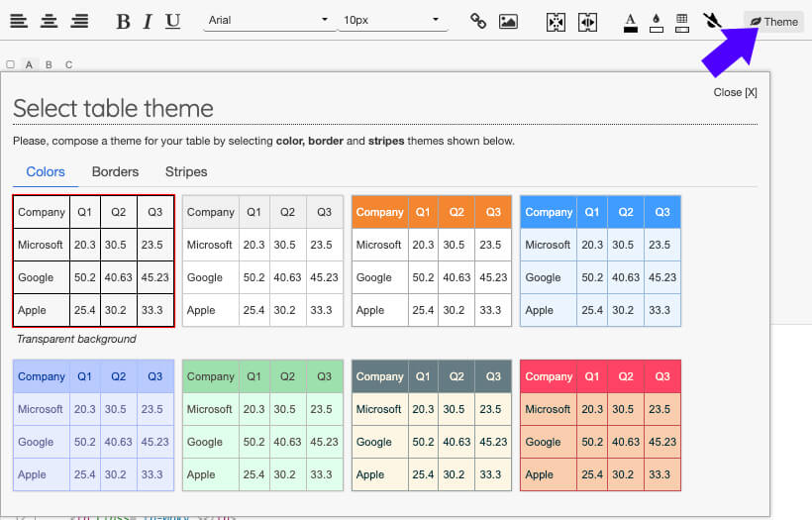
Task: Align text right in toolbar
Action: (x=79, y=21)
